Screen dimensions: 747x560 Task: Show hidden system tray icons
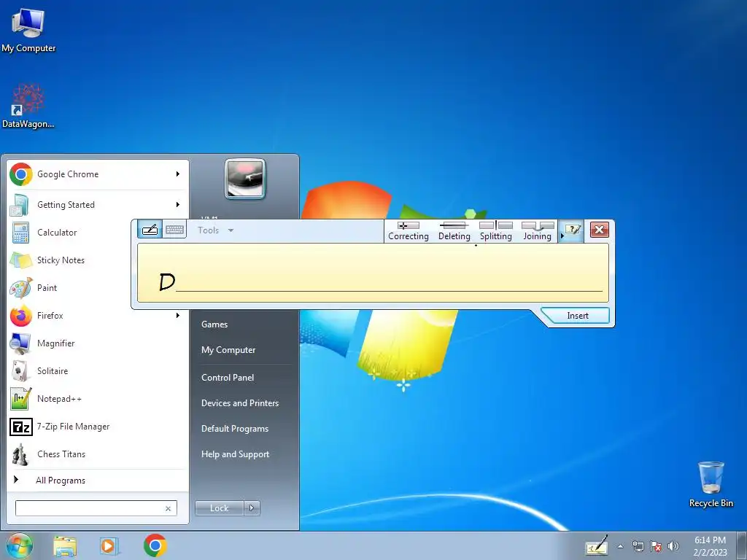point(620,546)
